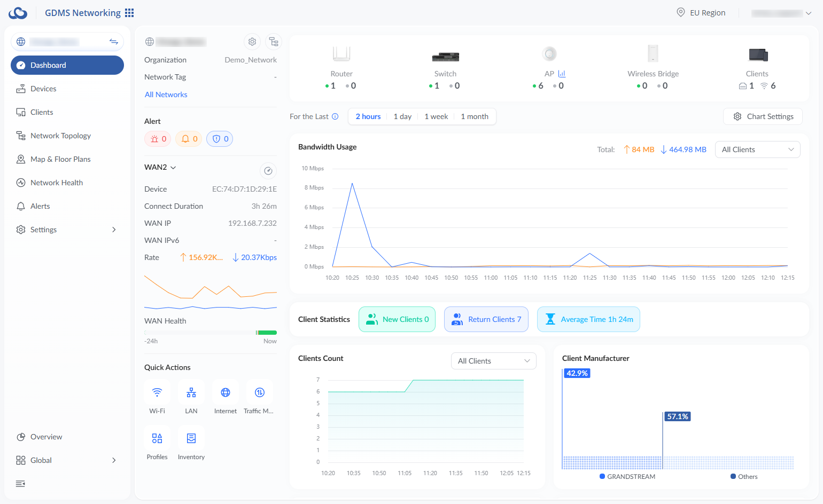
Task: Click the network topology icon beside the gear
Action: click(x=274, y=42)
